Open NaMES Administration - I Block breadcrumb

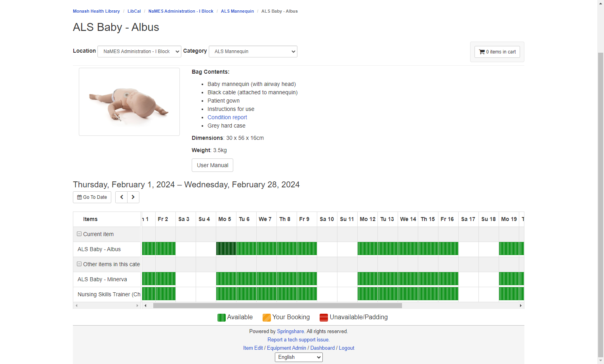click(181, 11)
